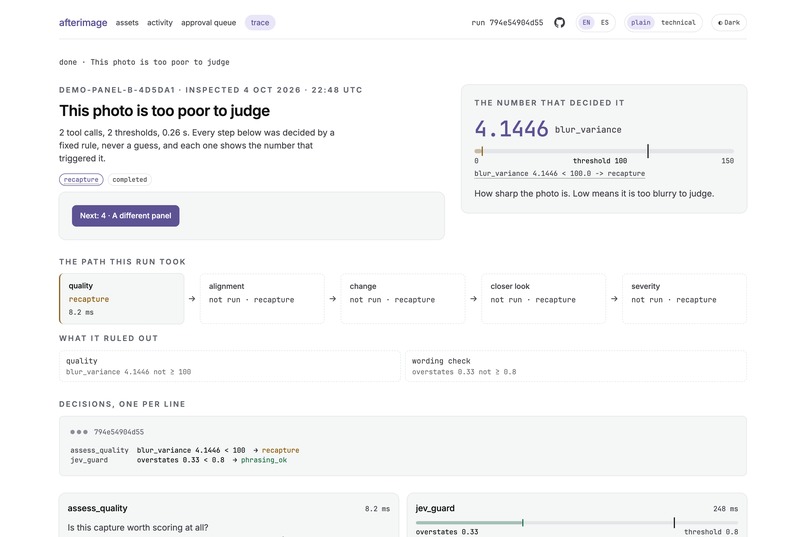Click the run id 794e54904d55 in header
Viewport: 806px width, 537px height.
507,23
